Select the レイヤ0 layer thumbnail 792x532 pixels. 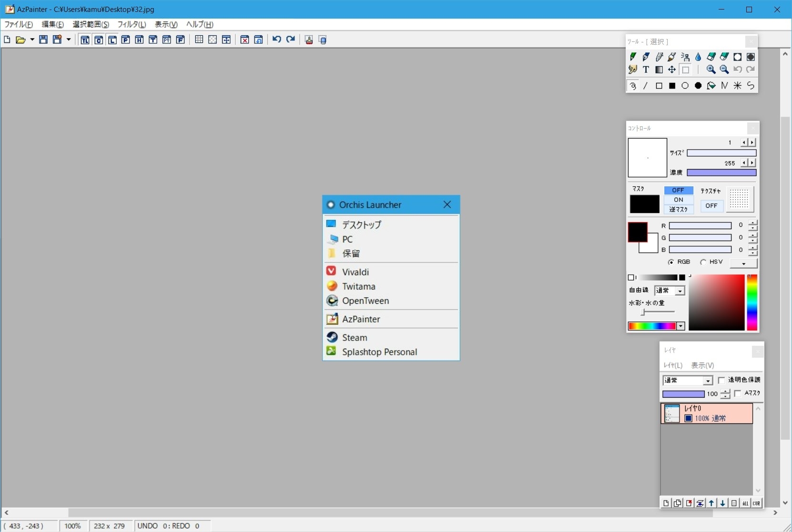tap(672, 413)
